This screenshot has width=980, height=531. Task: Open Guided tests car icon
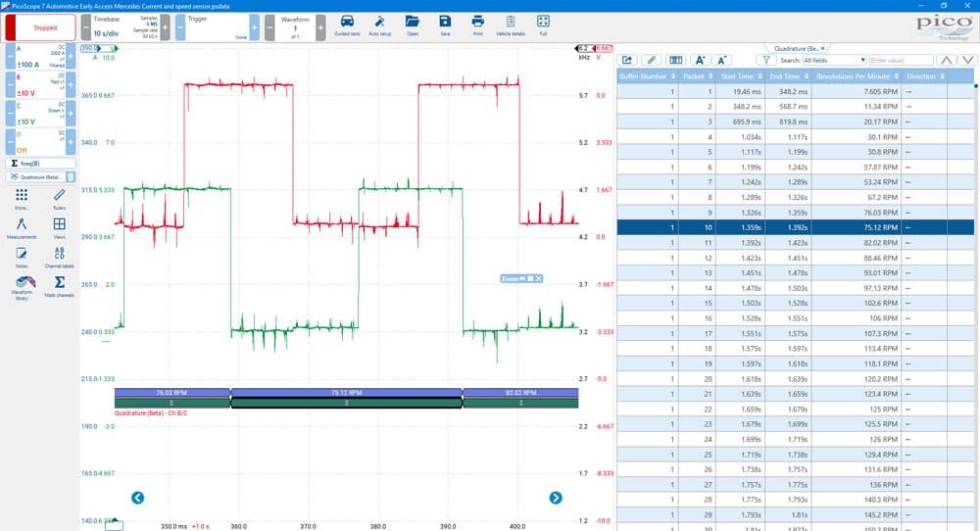(347, 25)
